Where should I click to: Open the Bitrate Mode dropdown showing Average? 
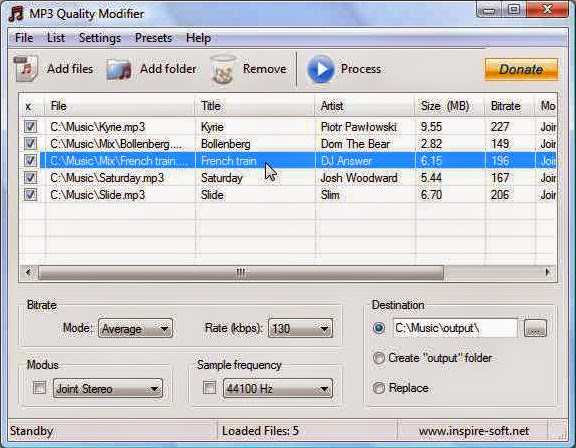(x=135, y=328)
